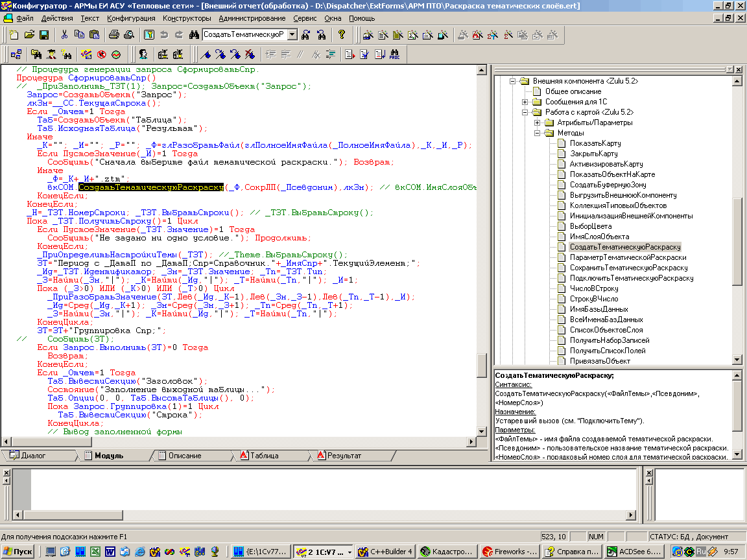Switch to the Диалог tab

[x=32, y=456]
